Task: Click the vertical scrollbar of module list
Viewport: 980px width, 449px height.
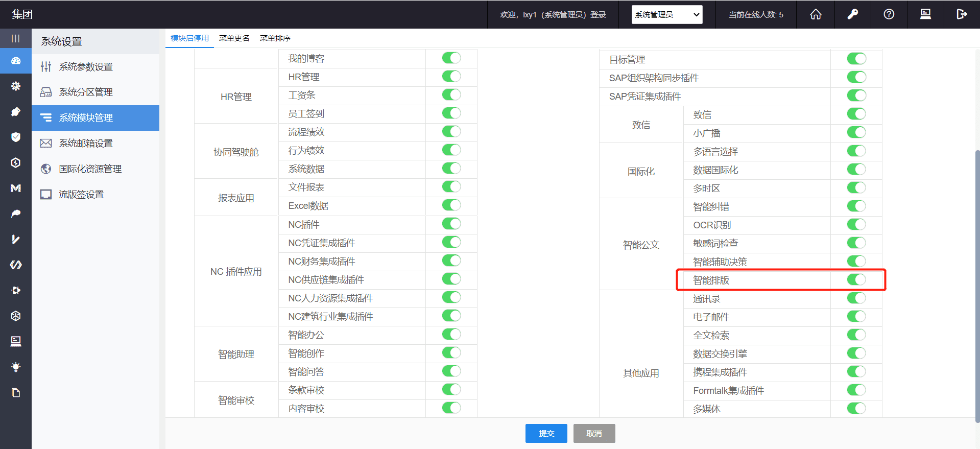Action: click(977, 286)
